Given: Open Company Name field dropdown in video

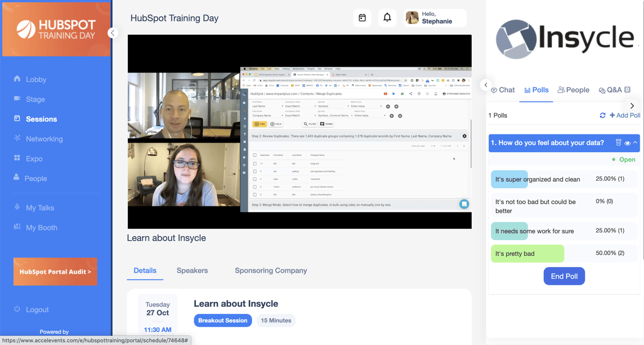Looking at the screenshot, I should 267,116.
